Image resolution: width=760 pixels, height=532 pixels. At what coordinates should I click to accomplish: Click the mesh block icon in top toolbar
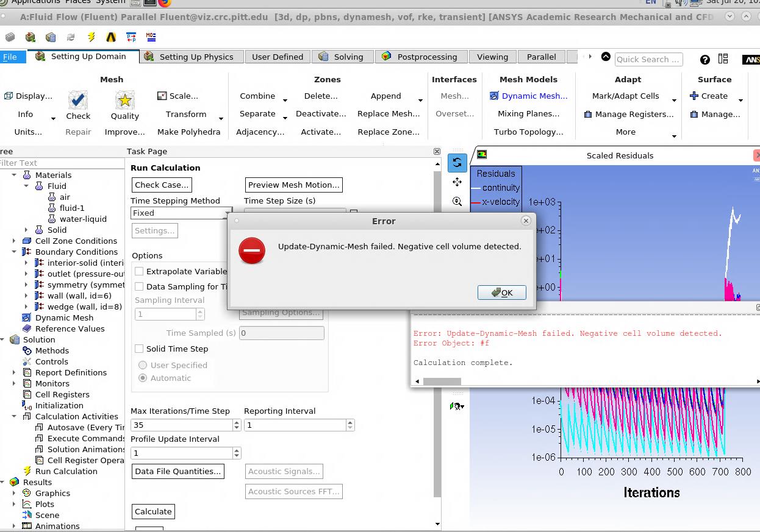[10, 37]
